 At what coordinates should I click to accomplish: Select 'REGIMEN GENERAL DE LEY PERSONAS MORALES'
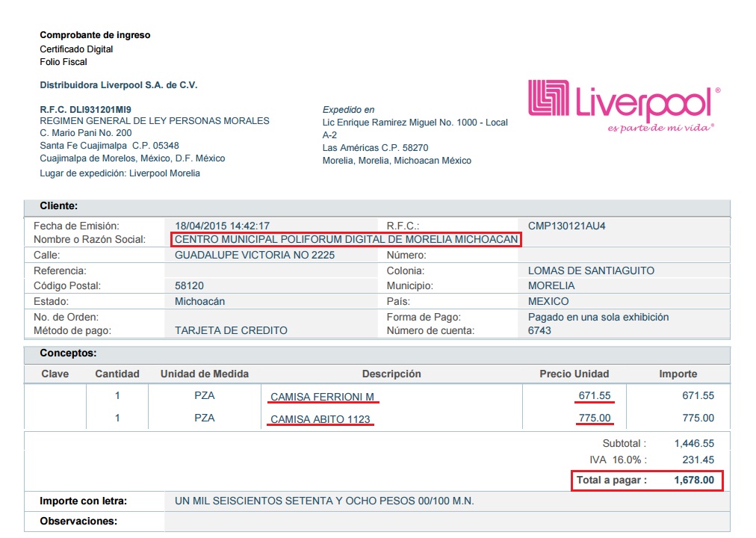[155, 121]
